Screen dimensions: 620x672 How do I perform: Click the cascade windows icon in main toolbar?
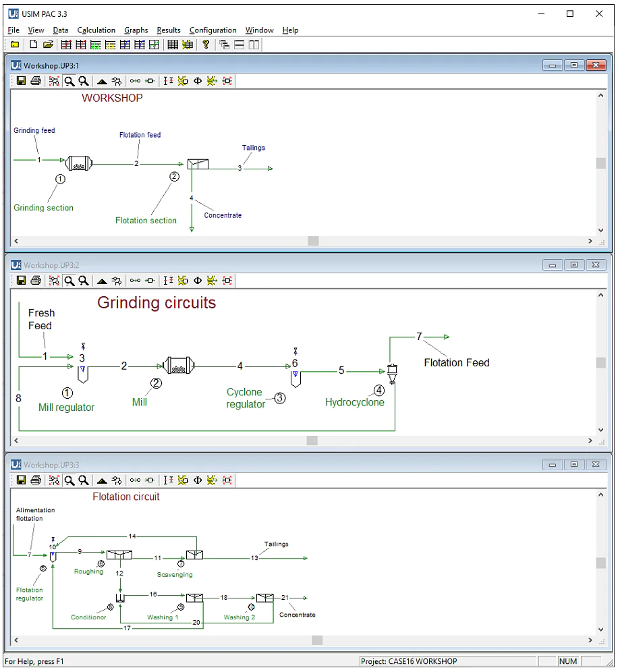[225, 45]
